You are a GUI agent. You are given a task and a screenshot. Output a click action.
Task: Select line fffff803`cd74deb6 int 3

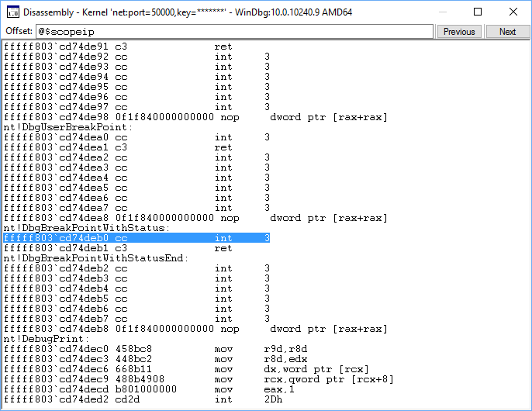click(136, 309)
